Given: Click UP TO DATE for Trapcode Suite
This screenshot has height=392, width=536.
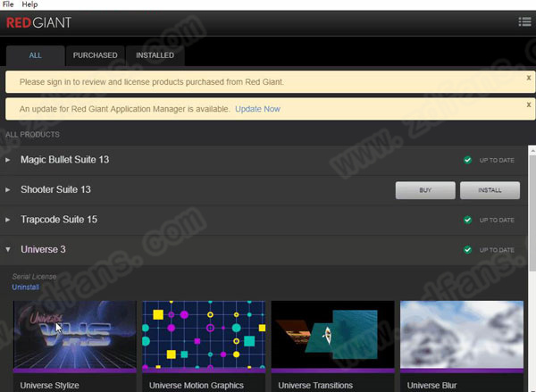Looking at the screenshot, I should (x=497, y=220).
